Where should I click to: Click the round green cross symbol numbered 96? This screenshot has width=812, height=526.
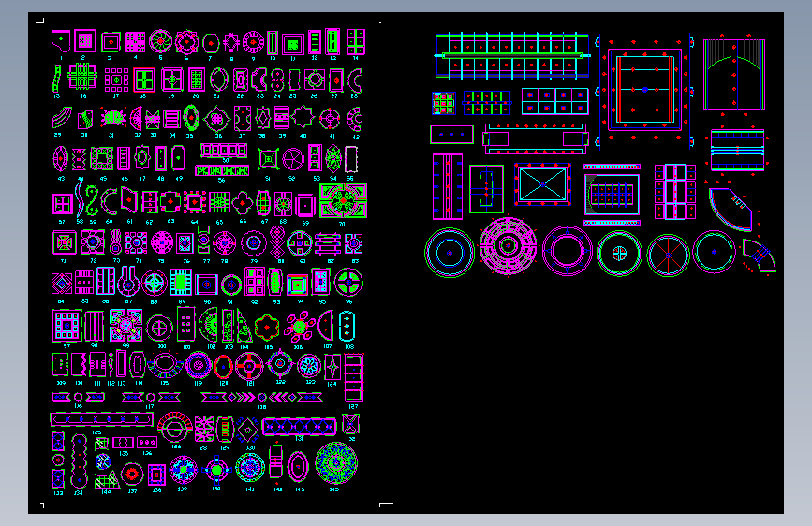tap(348, 283)
